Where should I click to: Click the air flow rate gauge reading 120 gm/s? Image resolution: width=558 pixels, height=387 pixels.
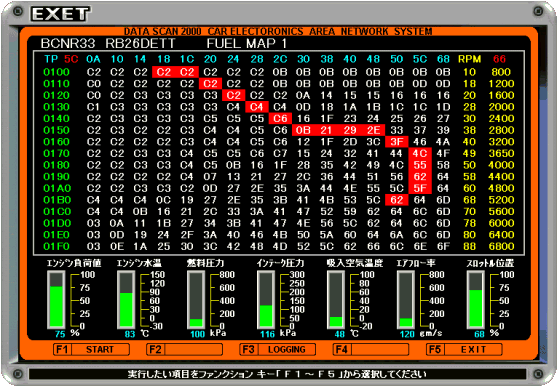406,300
